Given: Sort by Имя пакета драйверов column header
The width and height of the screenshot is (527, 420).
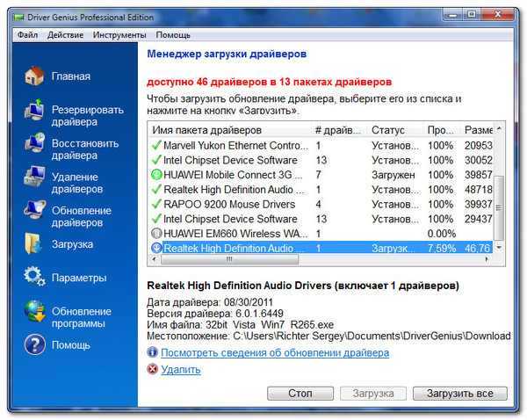Looking at the screenshot, I should click(x=228, y=130).
